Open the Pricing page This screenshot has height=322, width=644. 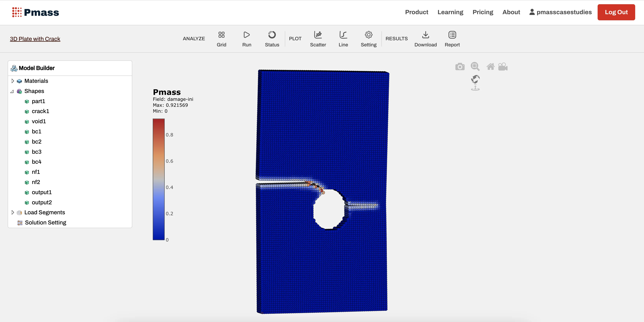(x=483, y=12)
